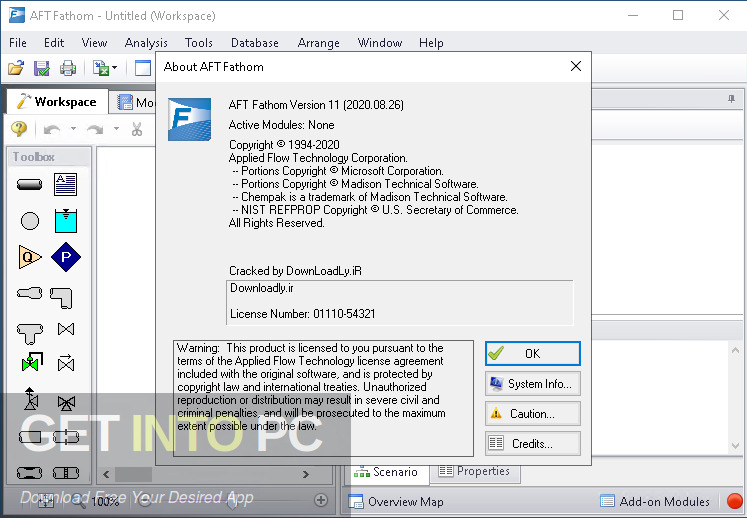Click the Open file folder icon
This screenshot has width=747, height=518.
pos(16,68)
